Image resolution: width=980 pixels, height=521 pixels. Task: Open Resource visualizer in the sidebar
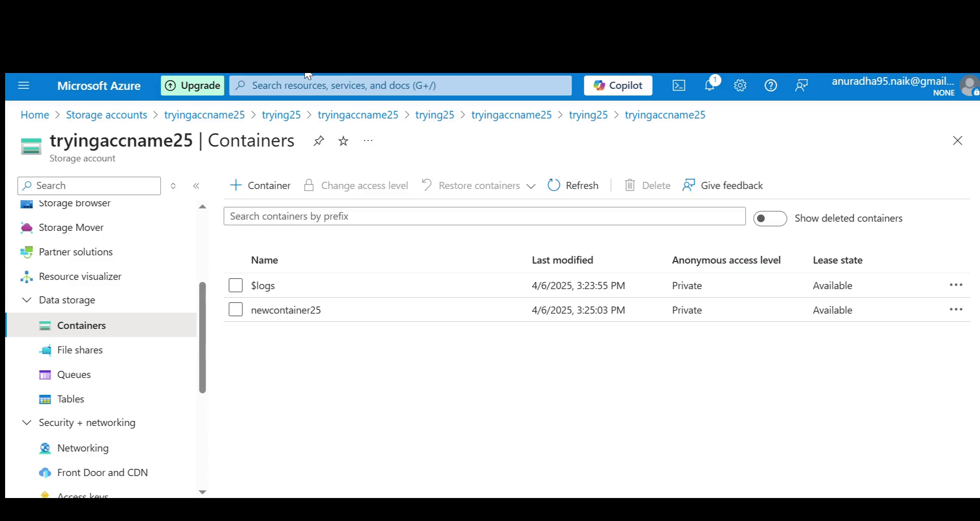[x=80, y=277]
